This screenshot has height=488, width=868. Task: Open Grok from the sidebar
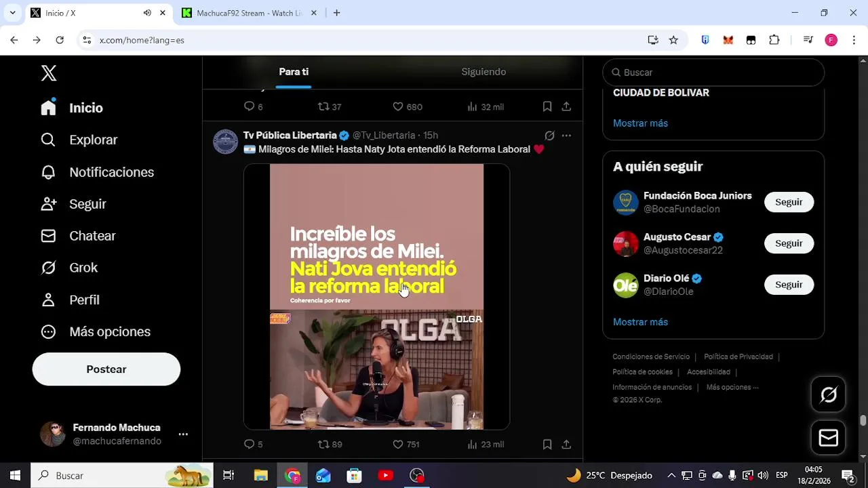[69, 268]
